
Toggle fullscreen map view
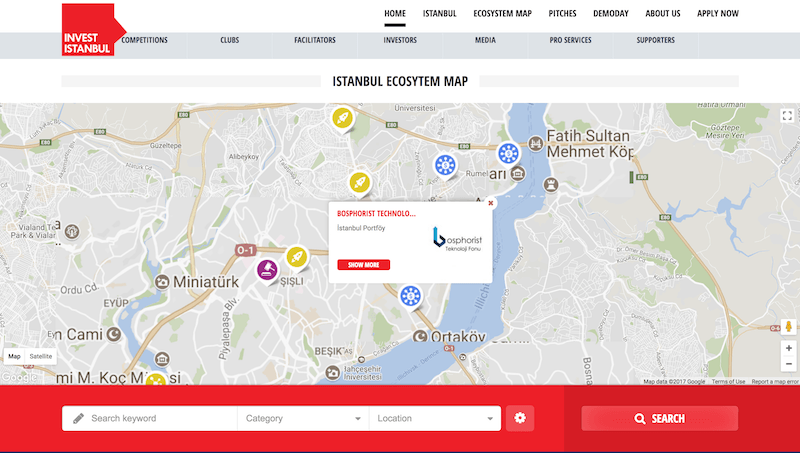tap(787, 116)
